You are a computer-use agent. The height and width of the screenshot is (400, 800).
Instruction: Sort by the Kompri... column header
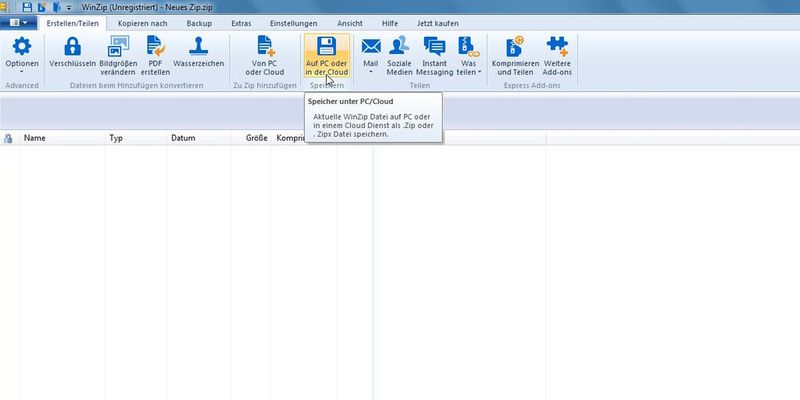pyautogui.click(x=289, y=138)
